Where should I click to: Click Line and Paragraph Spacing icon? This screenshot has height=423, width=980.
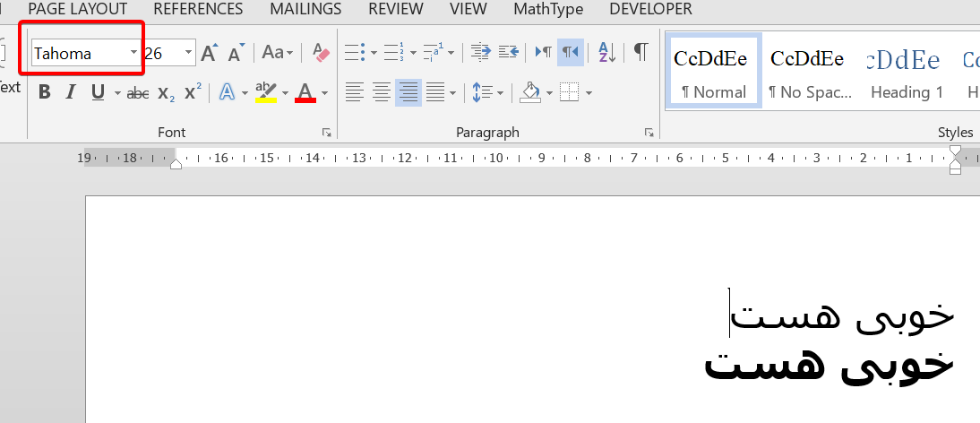tap(482, 92)
